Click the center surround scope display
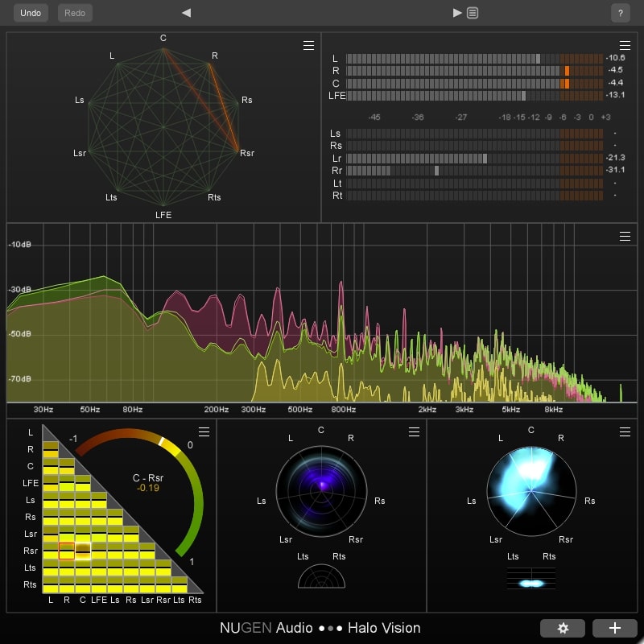This screenshot has height=644, width=644. click(x=321, y=491)
